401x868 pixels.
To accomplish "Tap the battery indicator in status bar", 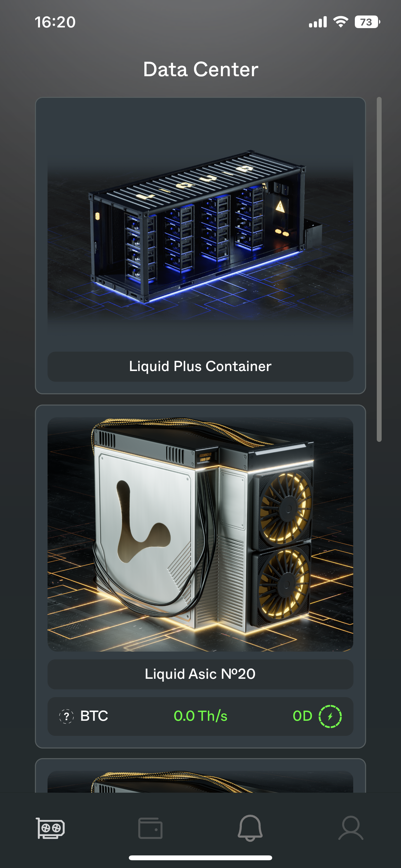I will tap(367, 22).
